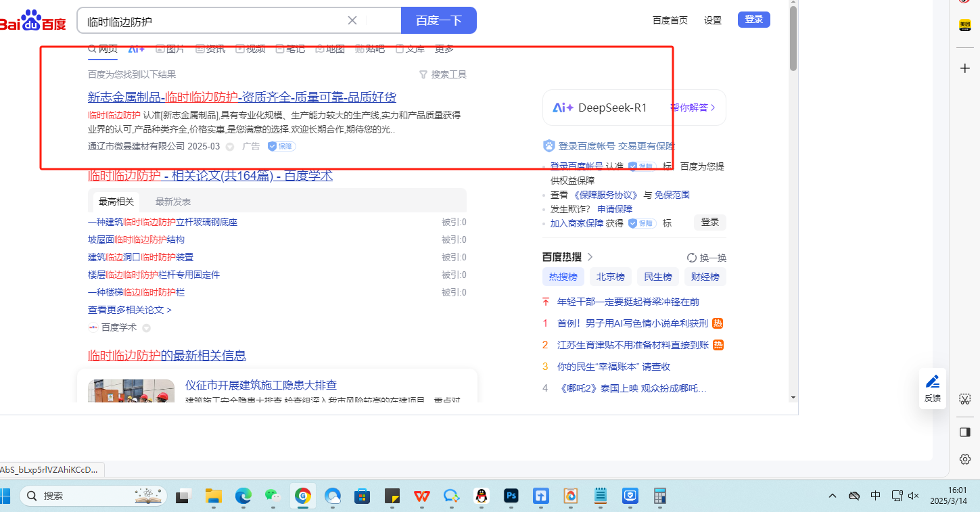The image size is (980, 512).
Task: Click the Baidu logo
Action: tap(32, 21)
